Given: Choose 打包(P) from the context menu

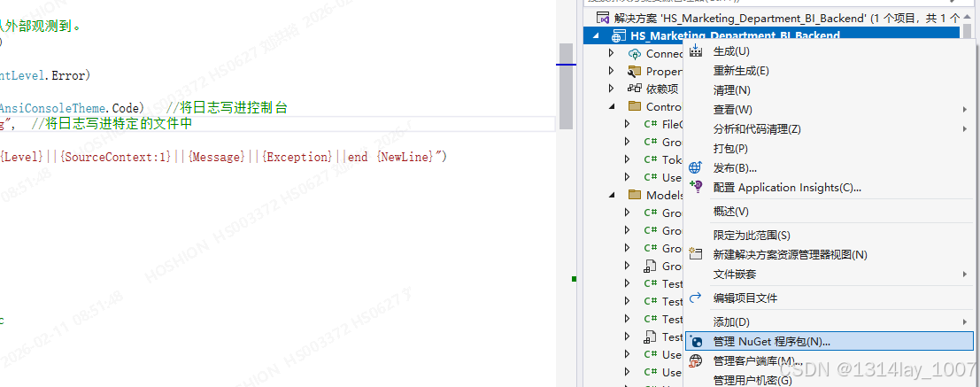Looking at the screenshot, I should tap(830, 148).
